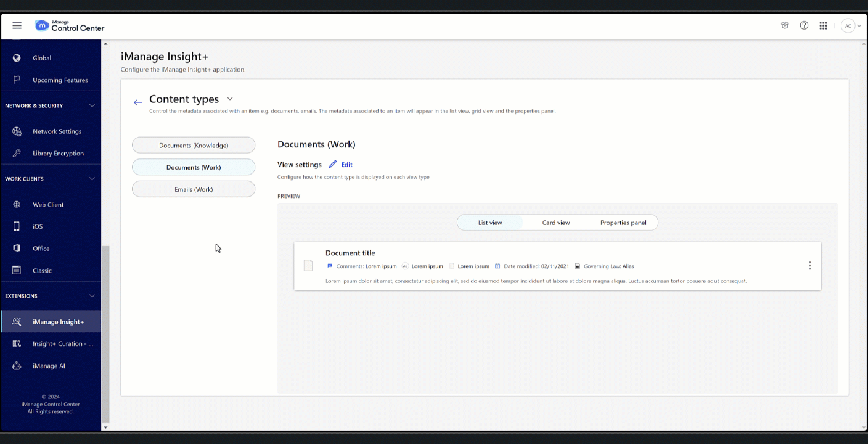Open the apps grid launcher icon
868x444 pixels.
(x=823, y=26)
